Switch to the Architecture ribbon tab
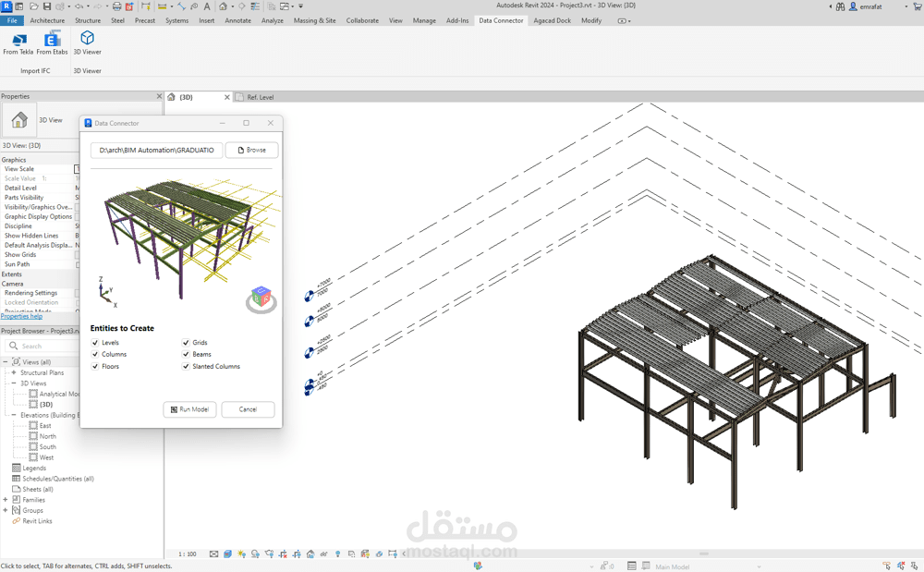Viewport: 924px width, 572px height. [47, 20]
